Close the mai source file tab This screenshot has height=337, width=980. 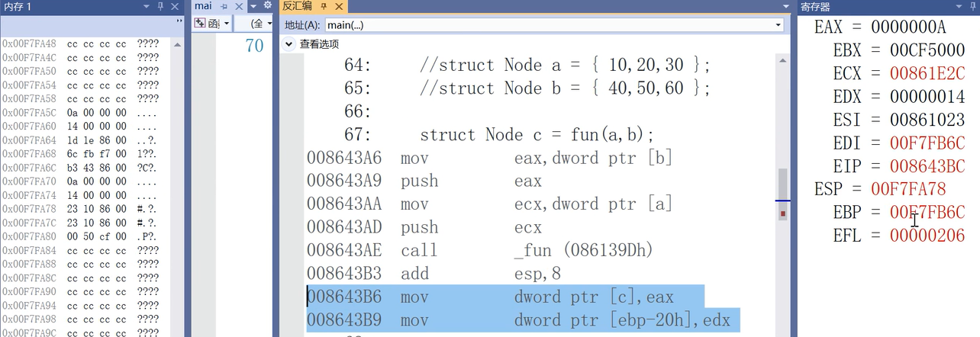(x=238, y=6)
